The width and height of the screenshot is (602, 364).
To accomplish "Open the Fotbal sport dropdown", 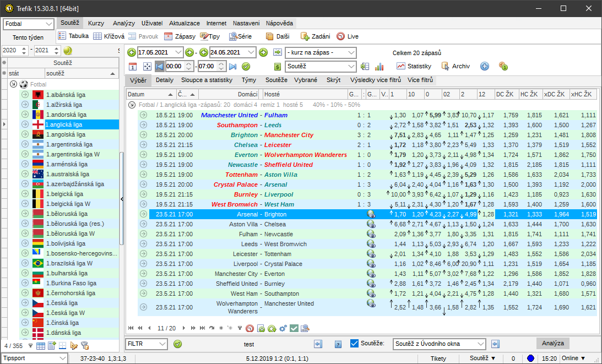I will coord(49,24).
